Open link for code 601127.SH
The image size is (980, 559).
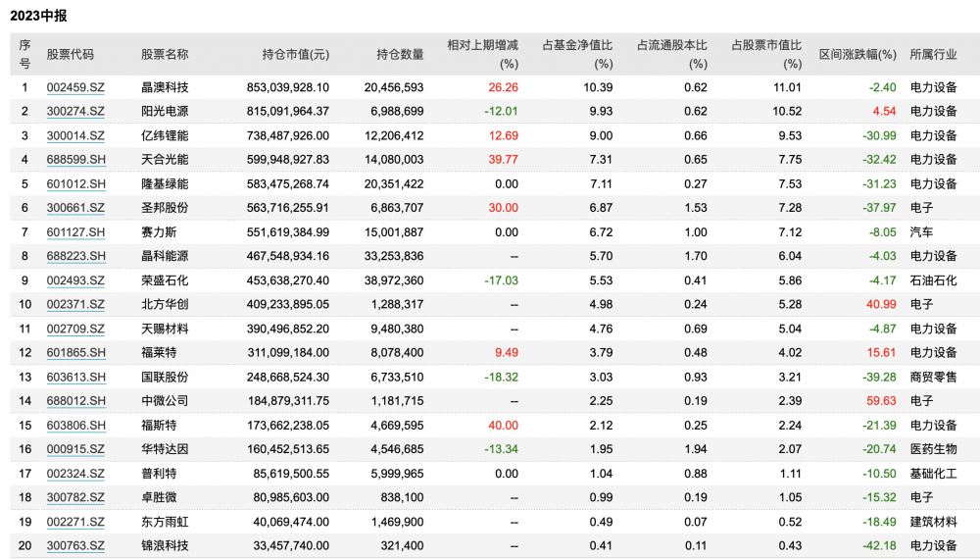(75, 231)
